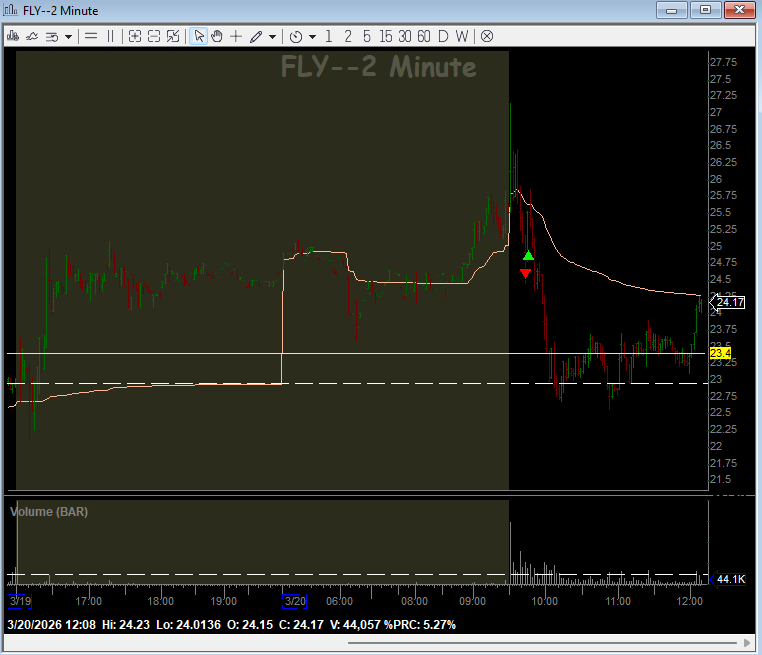
Task: Click the fit chart to window icon
Action: click(x=173, y=36)
